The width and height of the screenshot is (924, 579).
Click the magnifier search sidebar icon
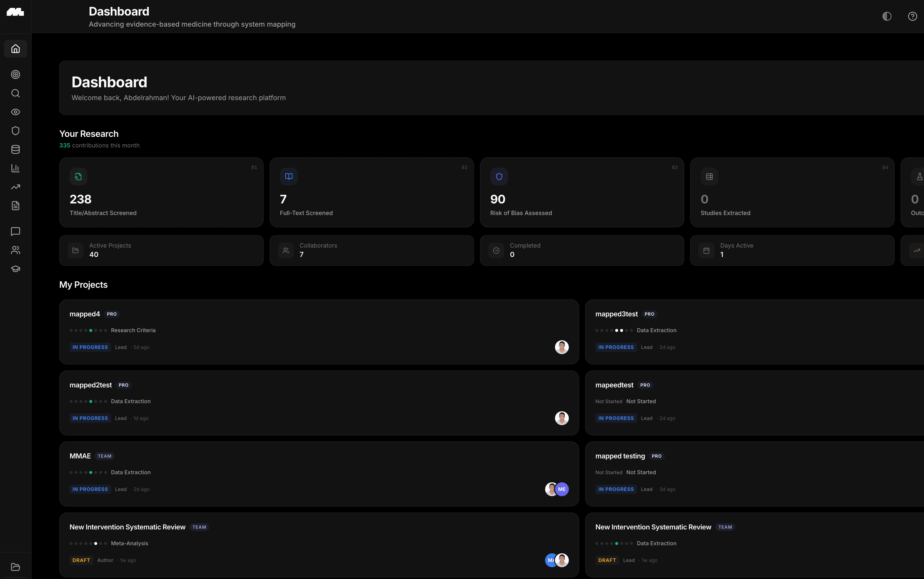pyautogui.click(x=15, y=93)
